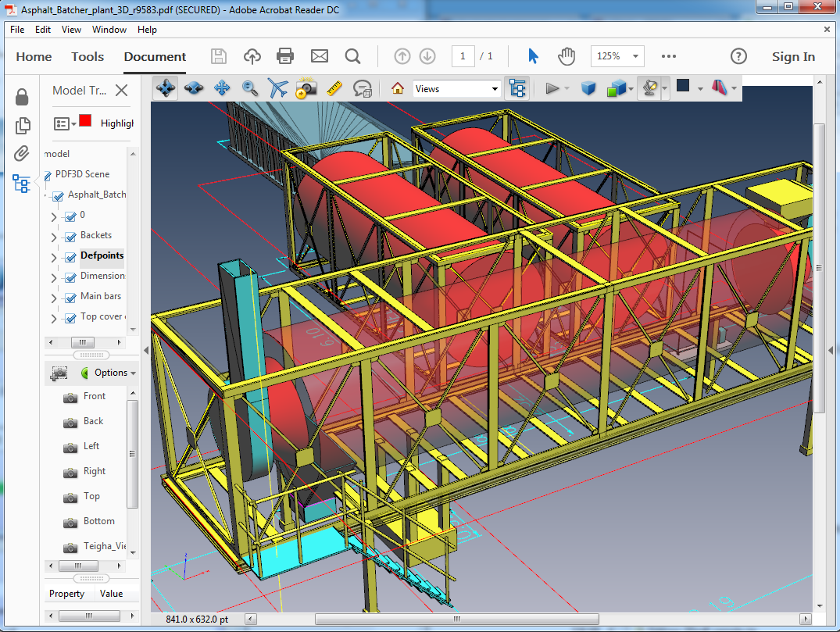Open the Attachments paperclip panel
This screenshot has width=840, height=632.
pyautogui.click(x=22, y=154)
